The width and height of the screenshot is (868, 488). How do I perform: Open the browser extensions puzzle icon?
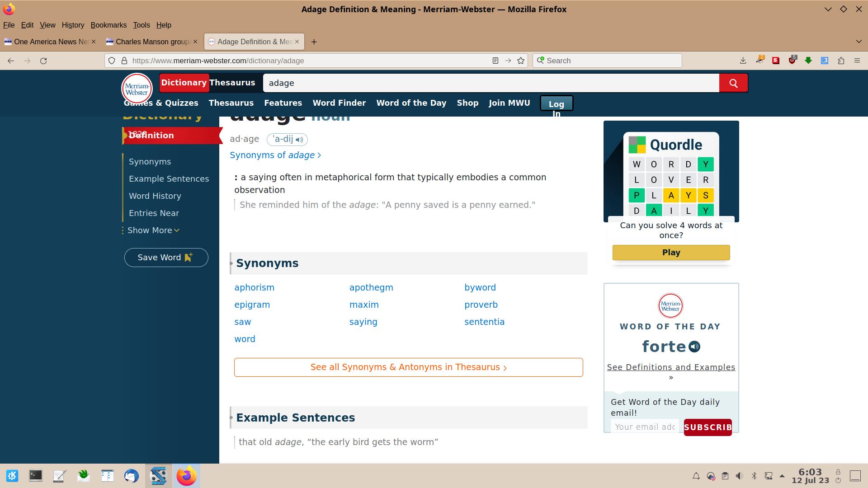[841, 60]
